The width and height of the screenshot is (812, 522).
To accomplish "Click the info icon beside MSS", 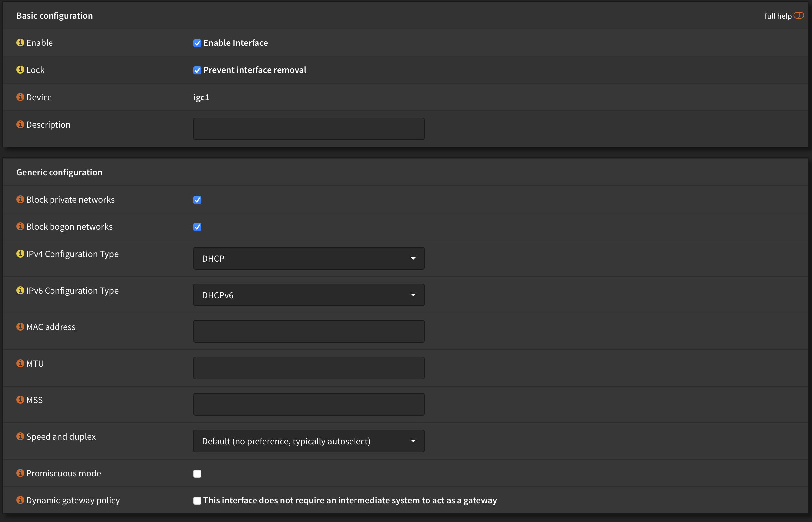I will point(20,400).
